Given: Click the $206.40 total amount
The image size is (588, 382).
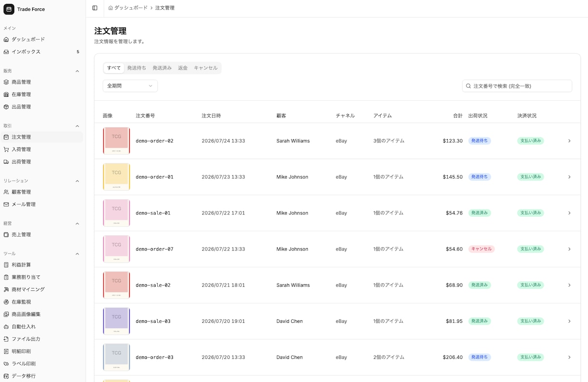Looking at the screenshot, I should point(453,357).
